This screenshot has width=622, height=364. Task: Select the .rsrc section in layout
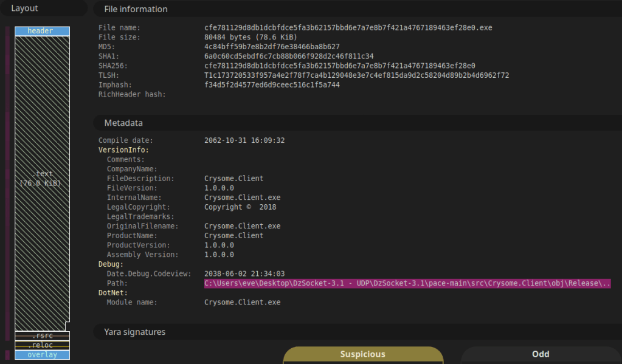(x=42, y=335)
